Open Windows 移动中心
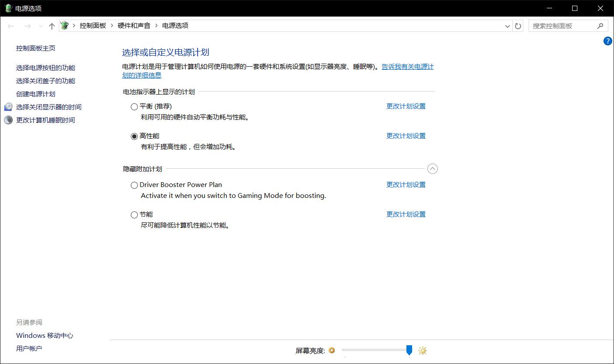The height and width of the screenshot is (364, 614). [44, 335]
